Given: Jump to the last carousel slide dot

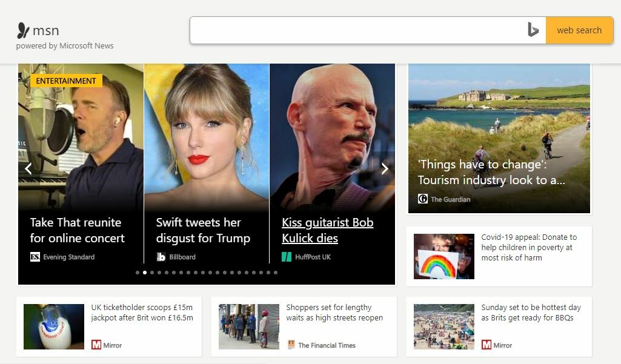Looking at the screenshot, I should click(x=276, y=273).
